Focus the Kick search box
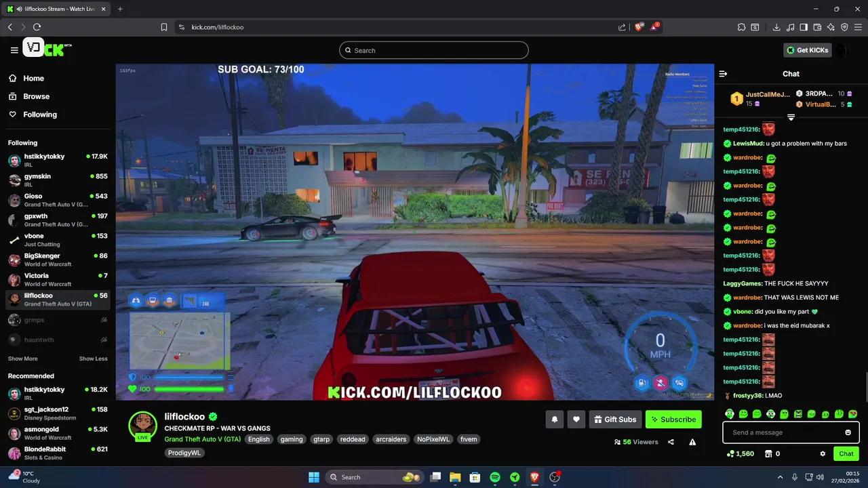This screenshot has width=868, height=488. click(434, 50)
